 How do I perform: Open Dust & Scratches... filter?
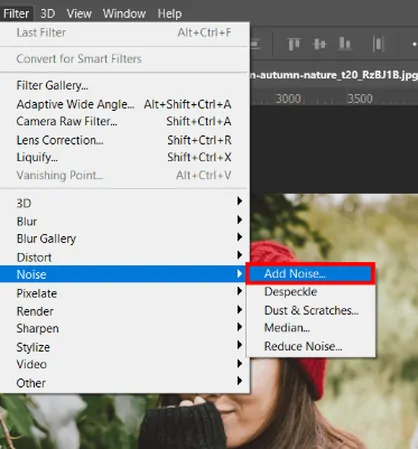pos(311,310)
